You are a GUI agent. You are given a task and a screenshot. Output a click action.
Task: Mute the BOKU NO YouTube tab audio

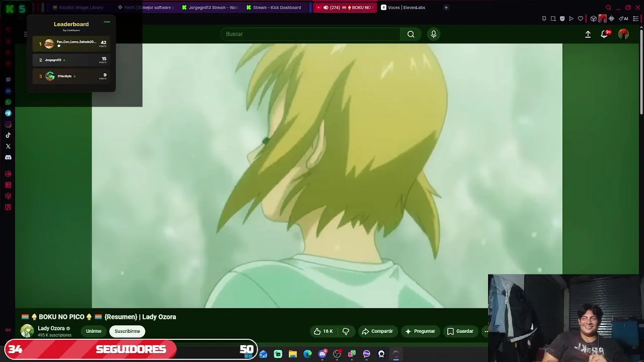pos(326,8)
